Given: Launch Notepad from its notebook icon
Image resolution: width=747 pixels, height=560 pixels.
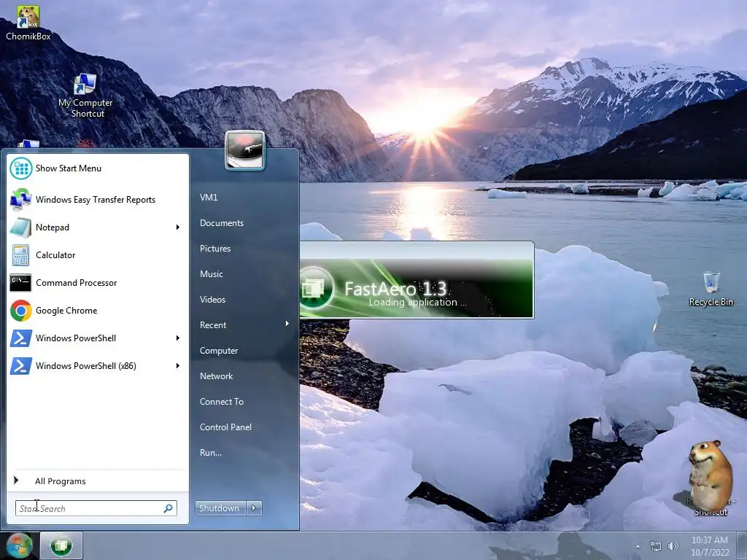Looking at the screenshot, I should 21,227.
